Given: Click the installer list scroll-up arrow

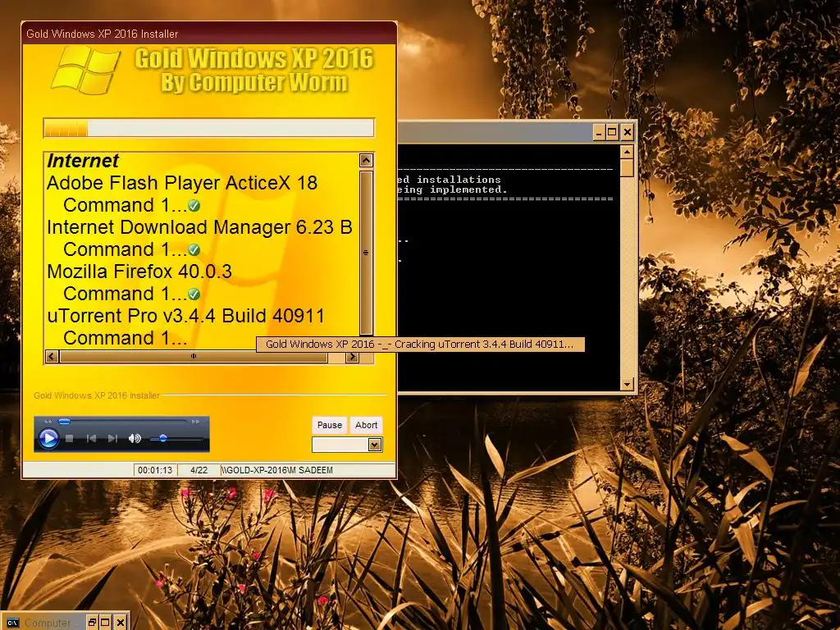Looking at the screenshot, I should 367,161.
